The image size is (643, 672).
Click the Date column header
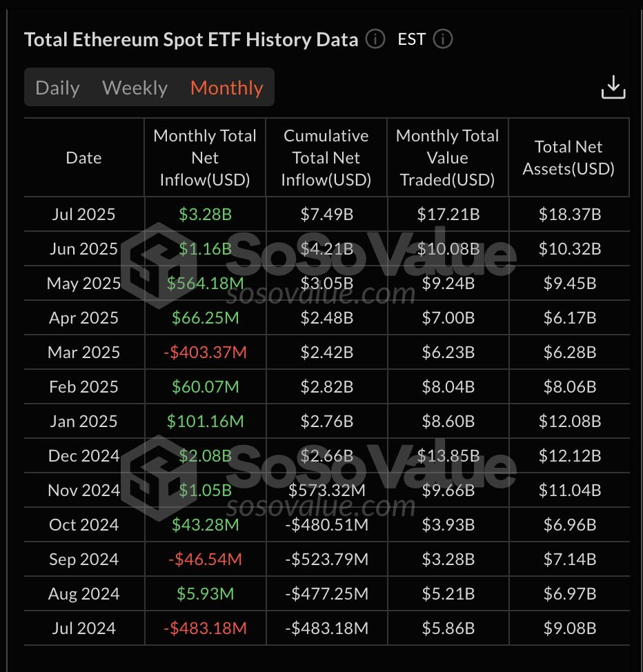tap(83, 158)
